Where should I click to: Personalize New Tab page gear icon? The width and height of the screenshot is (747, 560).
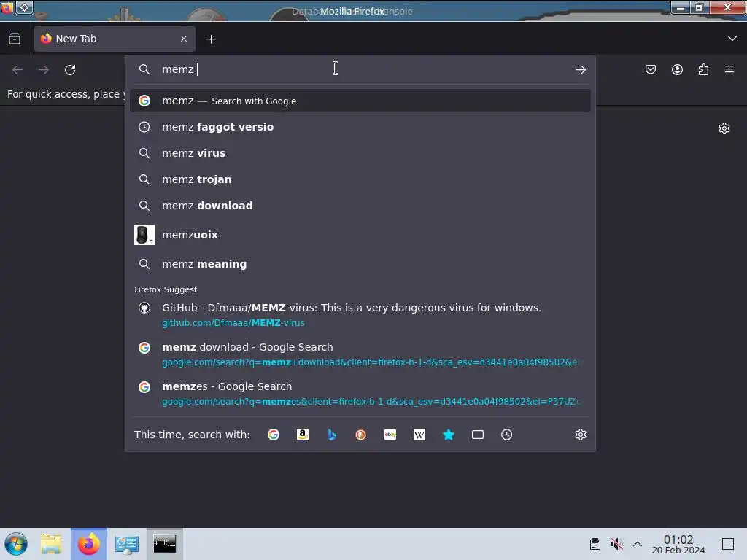click(724, 128)
